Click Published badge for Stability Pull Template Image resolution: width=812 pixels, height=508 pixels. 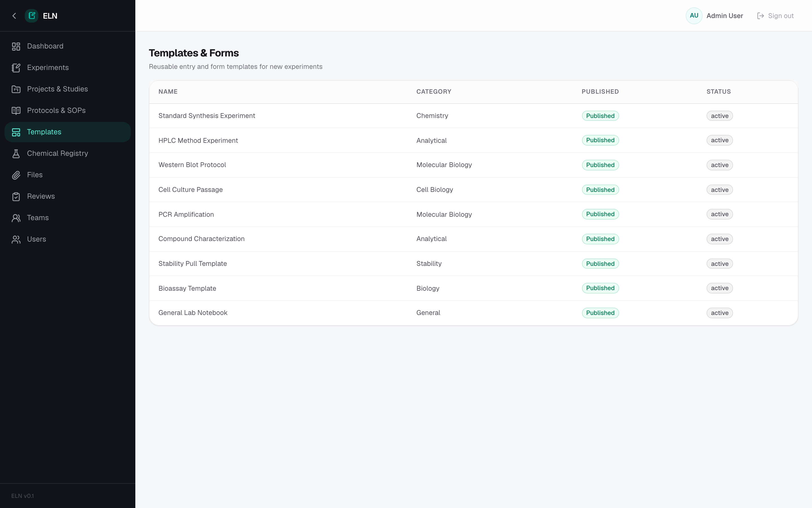[x=600, y=264]
